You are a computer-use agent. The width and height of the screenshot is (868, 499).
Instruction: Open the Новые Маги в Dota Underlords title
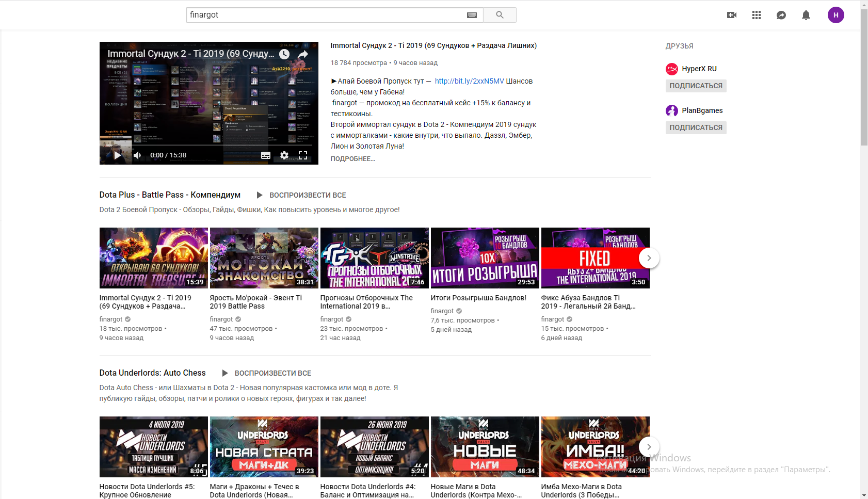click(x=476, y=491)
